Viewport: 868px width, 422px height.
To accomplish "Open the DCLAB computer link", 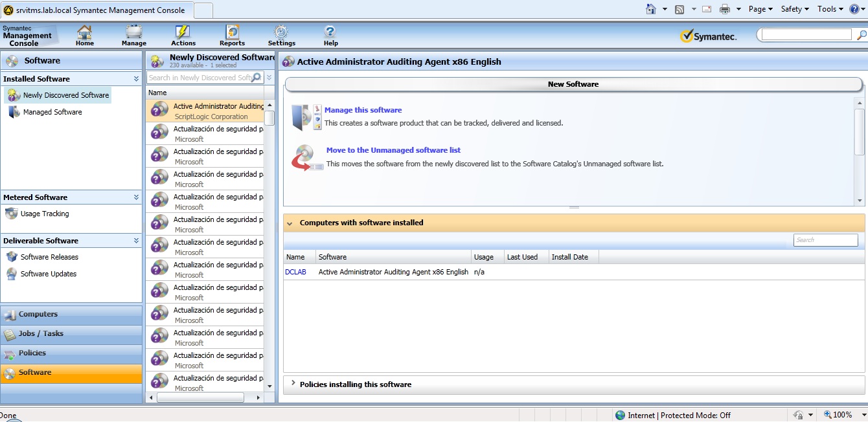I will point(295,272).
